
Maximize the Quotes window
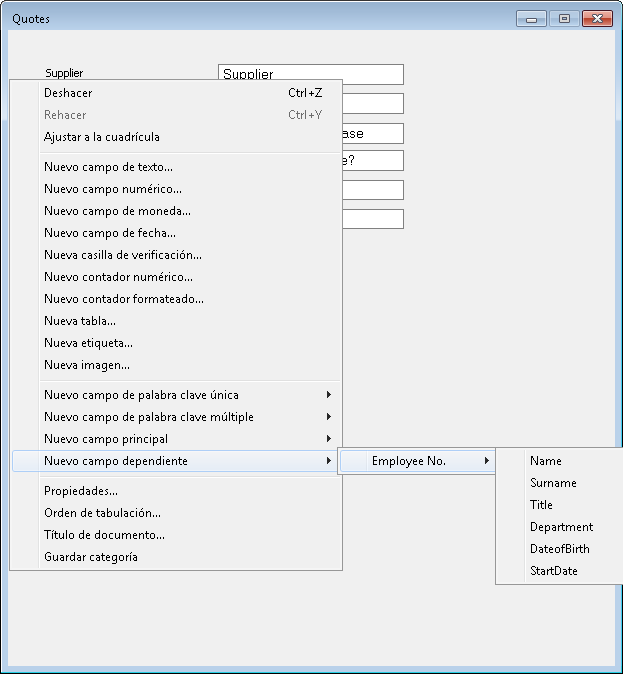point(564,18)
